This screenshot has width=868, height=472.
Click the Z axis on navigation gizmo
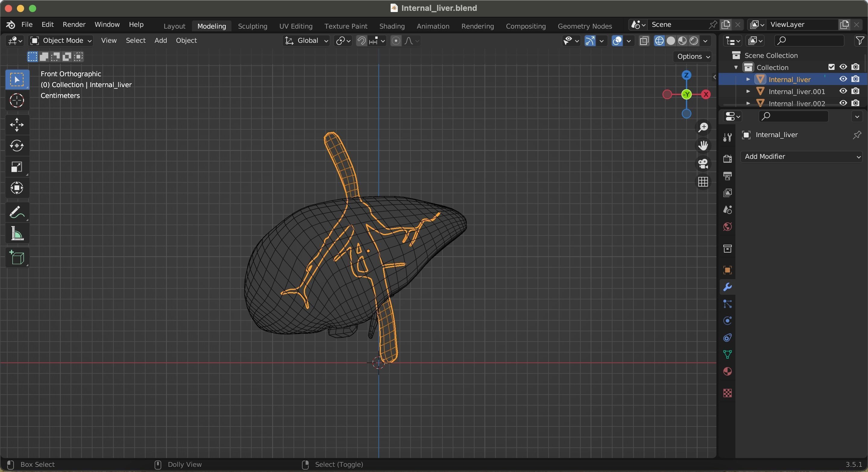coord(686,75)
